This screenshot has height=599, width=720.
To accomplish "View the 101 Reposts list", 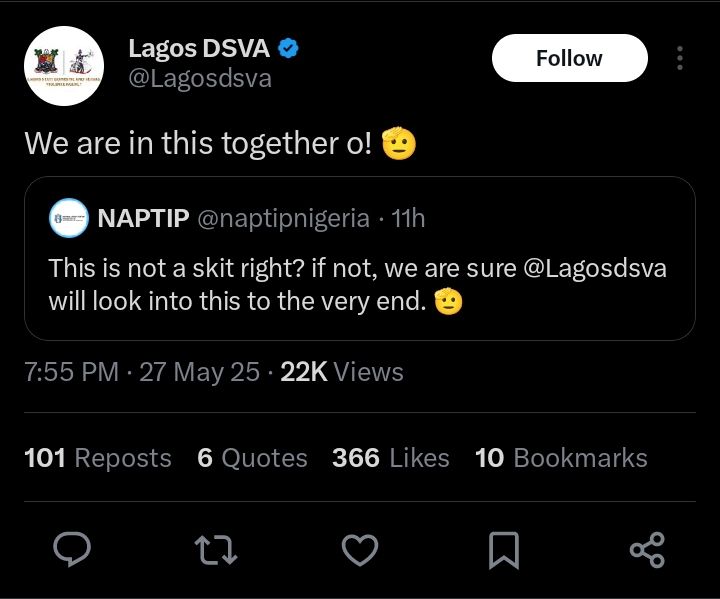I will point(98,458).
